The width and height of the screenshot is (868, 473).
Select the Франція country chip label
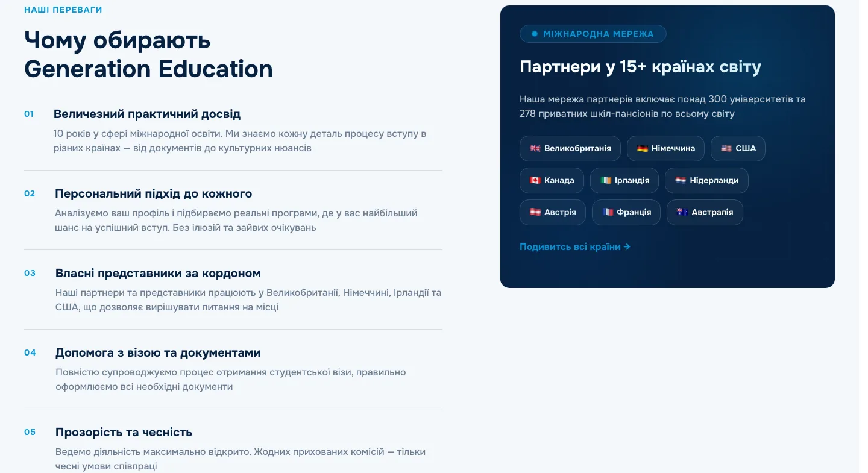point(634,212)
